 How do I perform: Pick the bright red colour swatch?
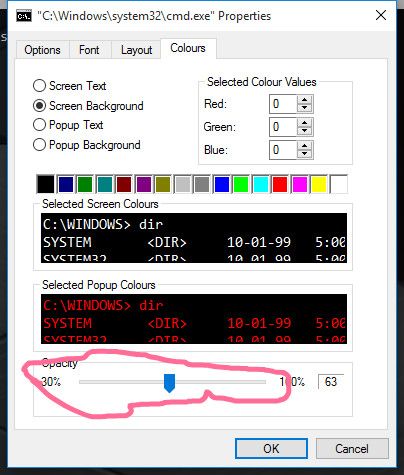tap(280, 184)
